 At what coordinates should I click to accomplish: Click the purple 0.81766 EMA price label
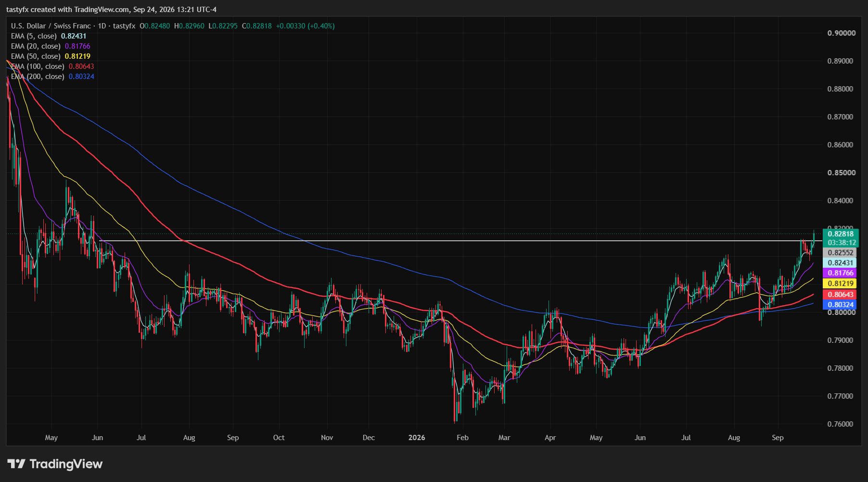point(841,273)
